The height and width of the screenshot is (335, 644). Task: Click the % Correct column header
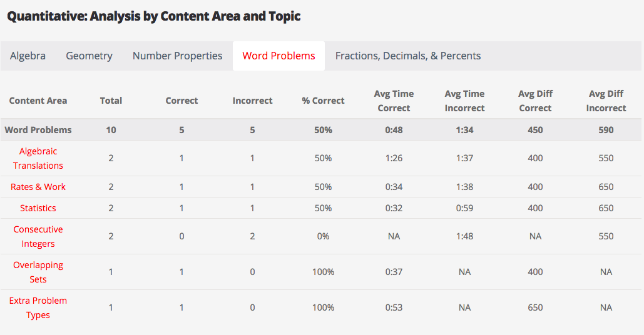tap(323, 101)
